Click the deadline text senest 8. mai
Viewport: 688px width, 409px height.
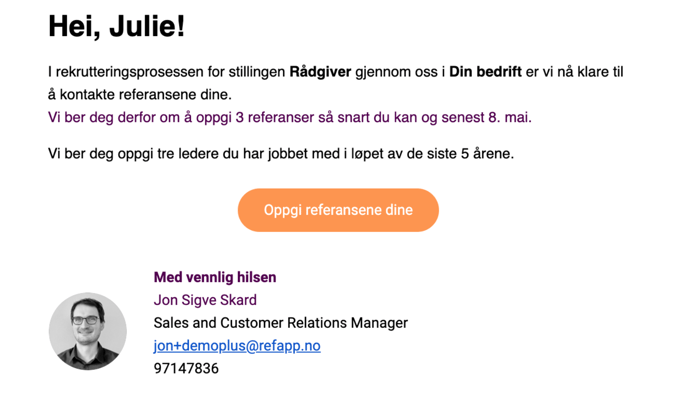pyautogui.click(x=486, y=118)
